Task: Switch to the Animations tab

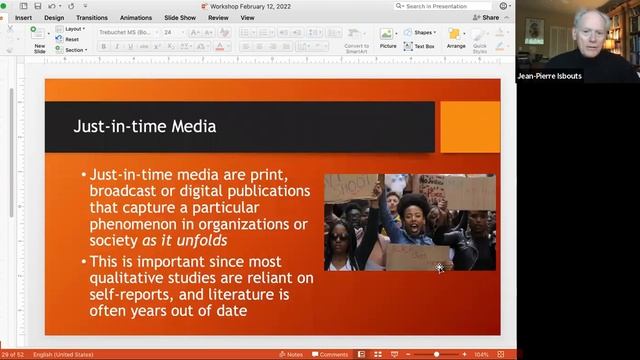Action: point(136,18)
